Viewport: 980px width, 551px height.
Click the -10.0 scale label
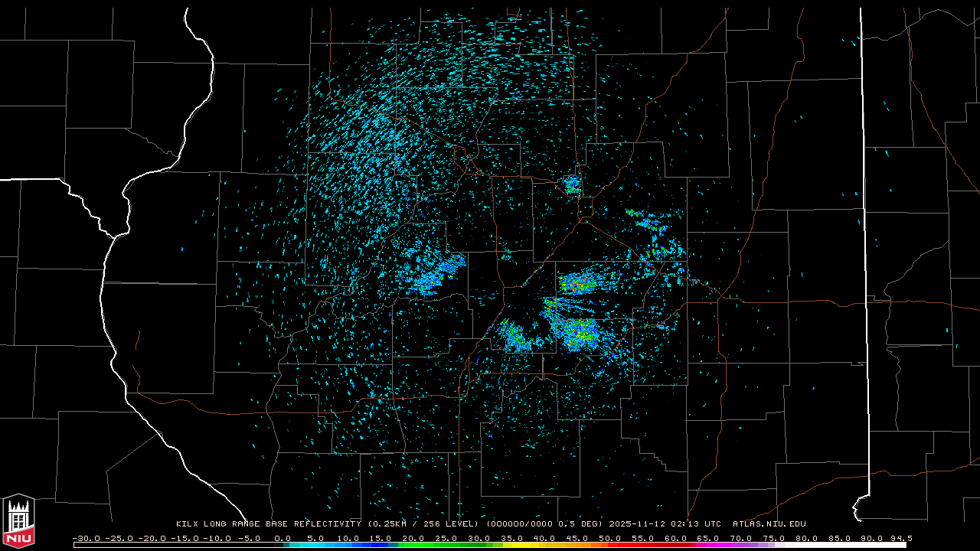(217, 538)
